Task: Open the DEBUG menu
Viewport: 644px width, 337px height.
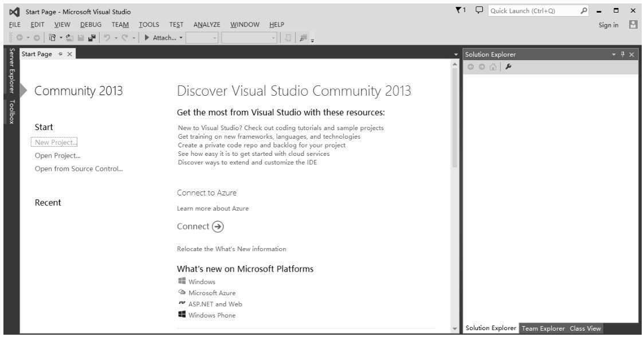Action: point(91,25)
